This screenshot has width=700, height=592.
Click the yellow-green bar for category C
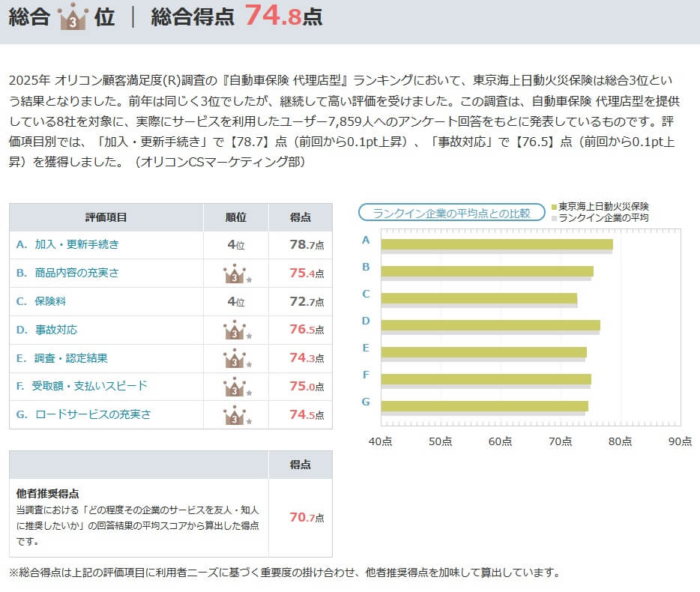click(479, 297)
